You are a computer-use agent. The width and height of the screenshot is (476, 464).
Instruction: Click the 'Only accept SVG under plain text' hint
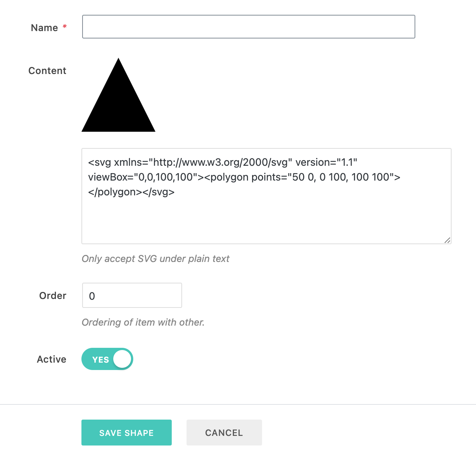pyautogui.click(x=155, y=259)
